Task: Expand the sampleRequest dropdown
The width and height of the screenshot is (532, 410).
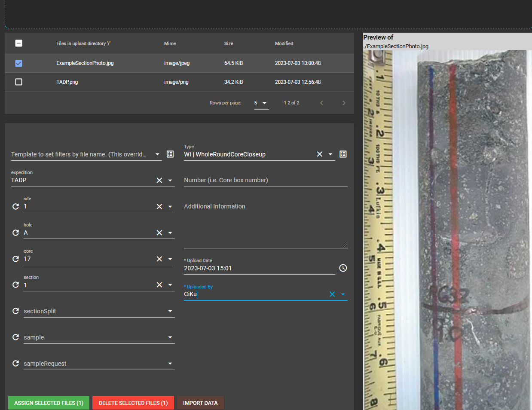Action: 170,364
